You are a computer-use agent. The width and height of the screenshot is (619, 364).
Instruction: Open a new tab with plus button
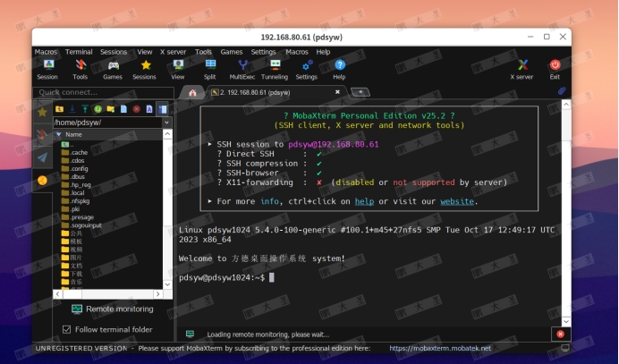360,92
